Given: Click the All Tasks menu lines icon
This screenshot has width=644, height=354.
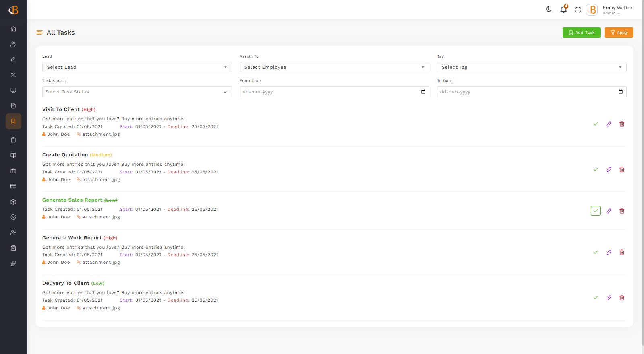Looking at the screenshot, I should coord(39,33).
